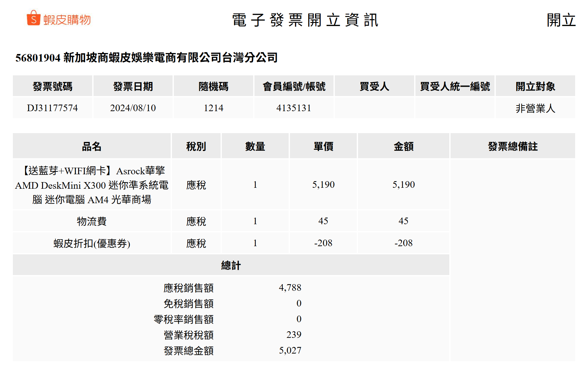
Task: Select invoice date 2024/08/10
Action: [133, 108]
